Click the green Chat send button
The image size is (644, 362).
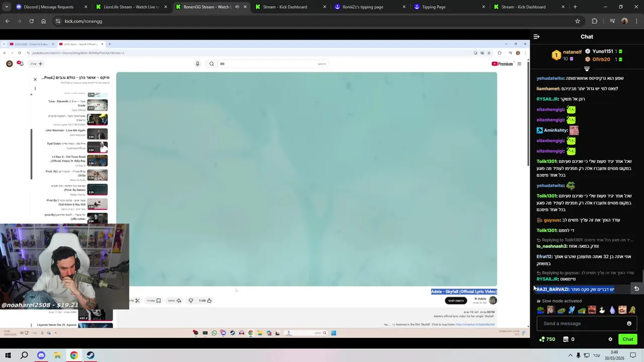pos(627,339)
